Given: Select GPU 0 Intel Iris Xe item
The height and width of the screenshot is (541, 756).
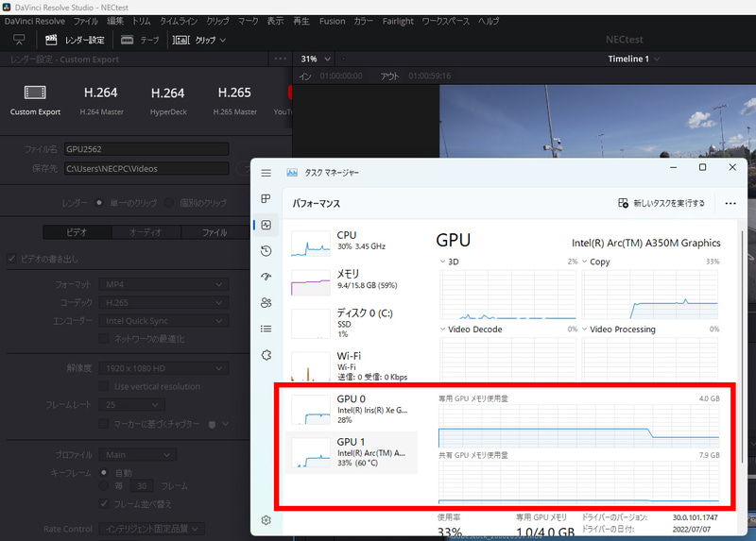Looking at the screenshot, I should click(351, 409).
